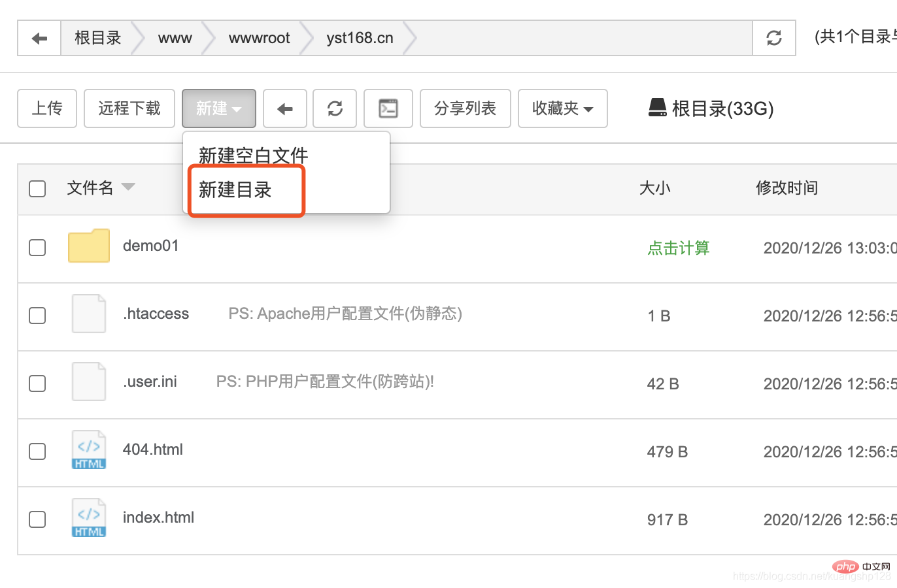Click the sort arrow next to 文件名
897x588 pixels.
[128, 188]
